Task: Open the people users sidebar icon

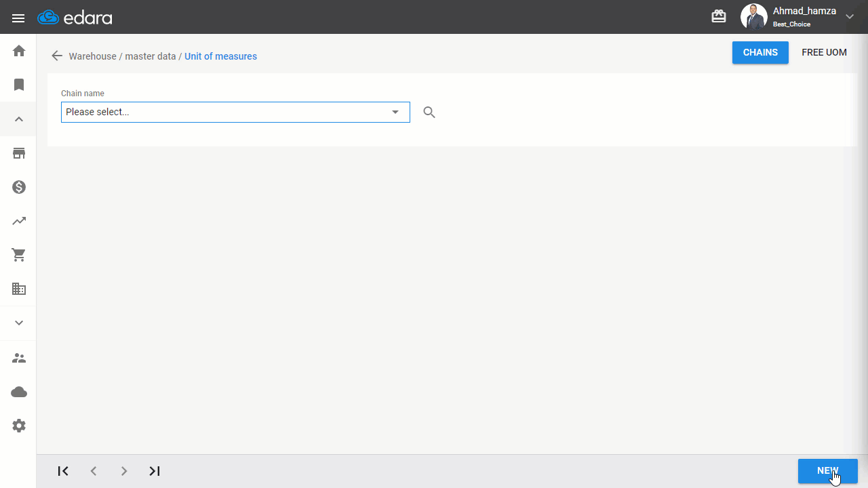Action: [19, 358]
